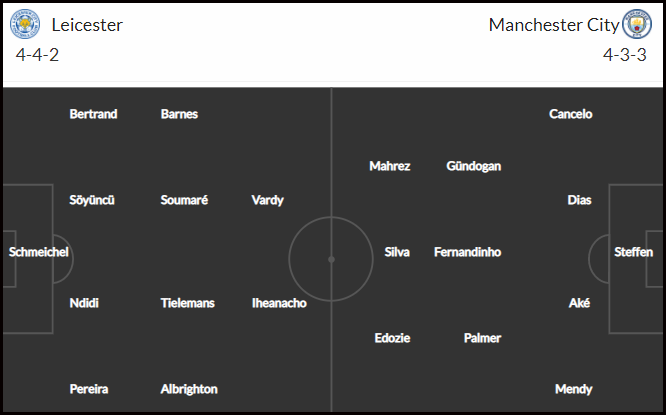Image resolution: width=666 pixels, height=415 pixels.
Task: Click the Leicester City club crest
Action: point(25,24)
